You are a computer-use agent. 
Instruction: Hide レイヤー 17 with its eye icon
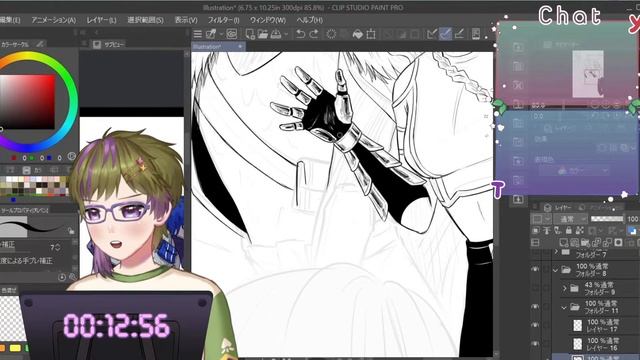535,325
